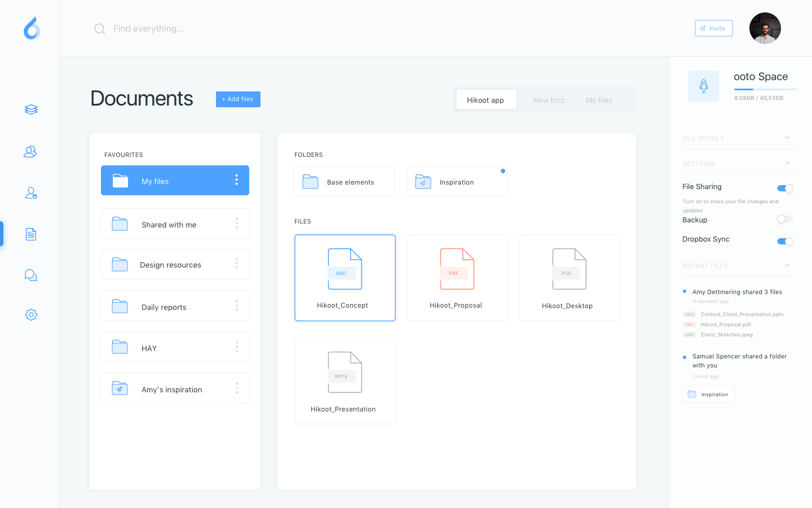
Task: Open the My files three-dot menu
Action: (x=236, y=179)
